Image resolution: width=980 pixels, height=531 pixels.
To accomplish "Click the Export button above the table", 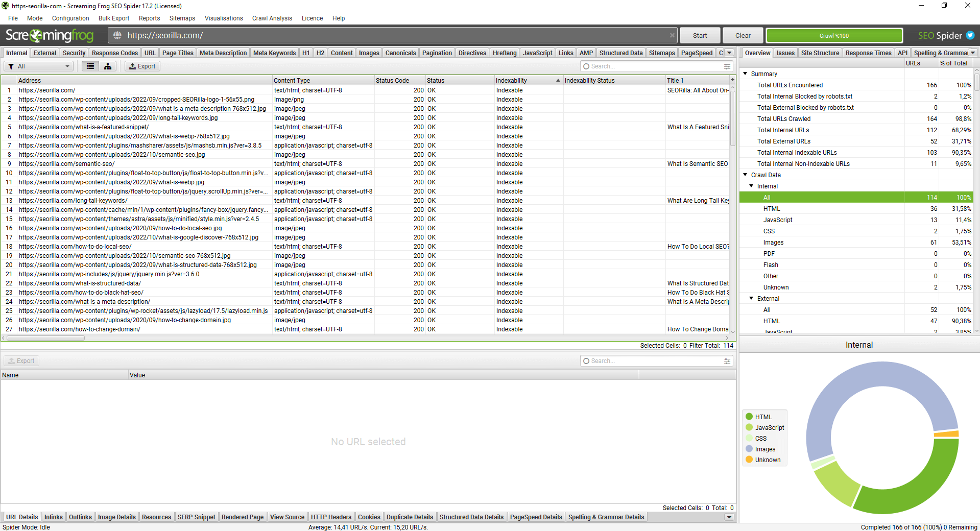I will pos(142,66).
